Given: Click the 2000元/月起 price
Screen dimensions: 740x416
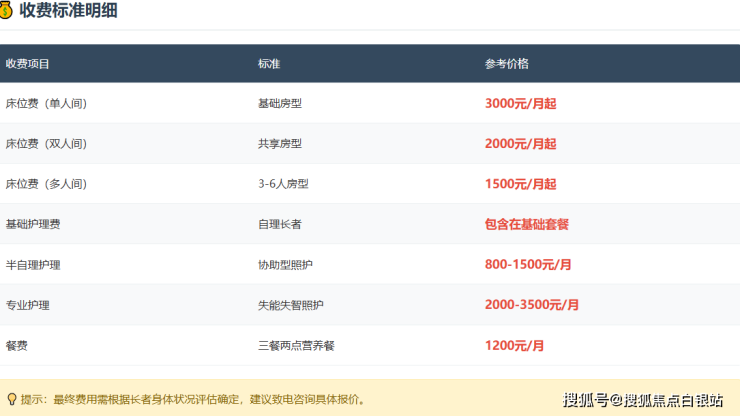Looking at the screenshot, I should (520, 144).
